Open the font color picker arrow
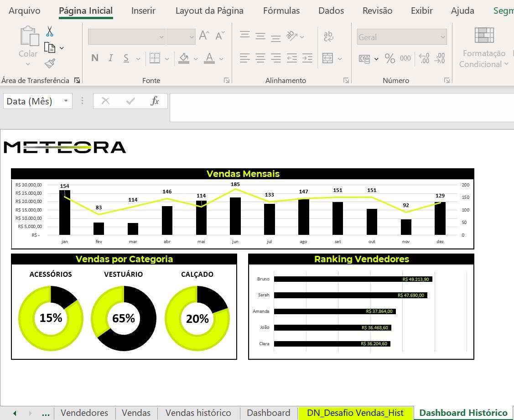Screen dimensions: 514x420 [x=222, y=59]
